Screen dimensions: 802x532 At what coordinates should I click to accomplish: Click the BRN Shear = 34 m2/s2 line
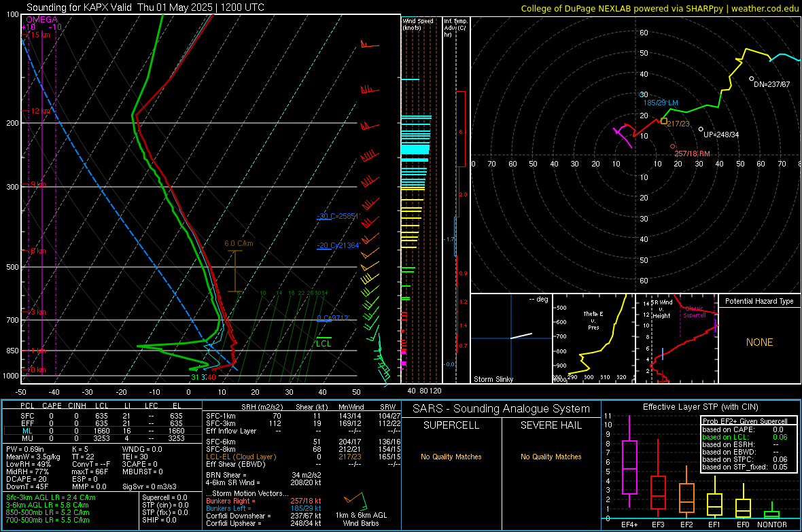pyautogui.click(x=264, y=475)
